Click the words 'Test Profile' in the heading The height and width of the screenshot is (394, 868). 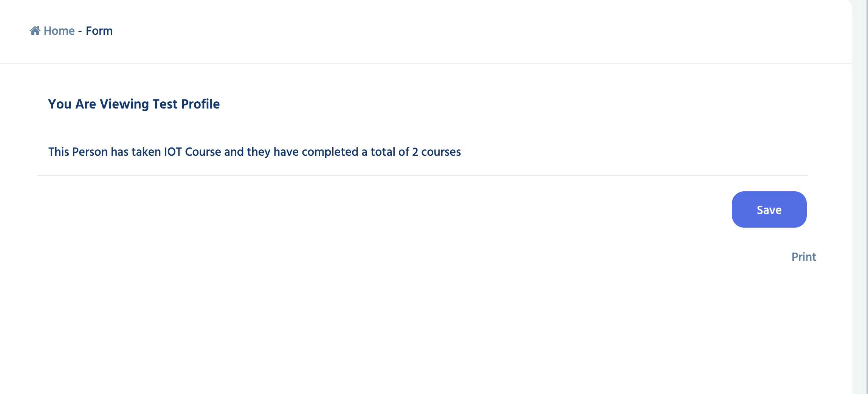(x=186, y=104)
